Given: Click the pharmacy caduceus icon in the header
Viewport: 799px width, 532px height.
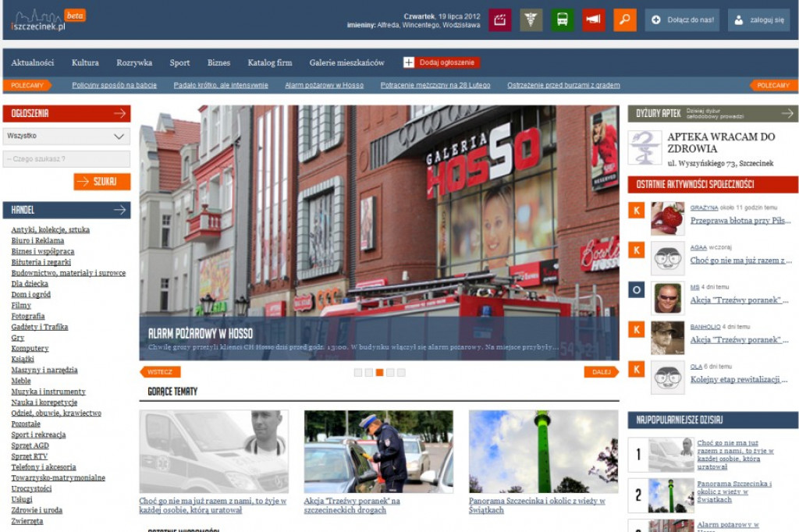Looking at the screenshot, I should pos(532,19).
